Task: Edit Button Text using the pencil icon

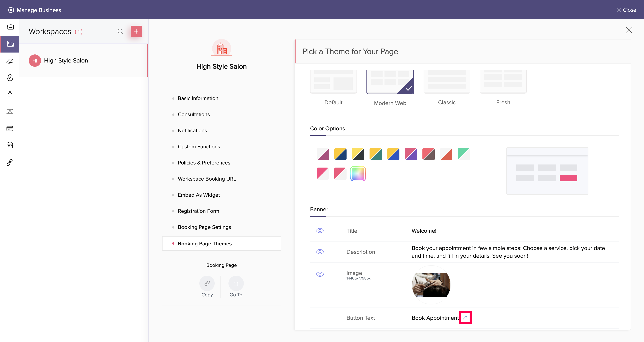Action: tap(465, 317)
